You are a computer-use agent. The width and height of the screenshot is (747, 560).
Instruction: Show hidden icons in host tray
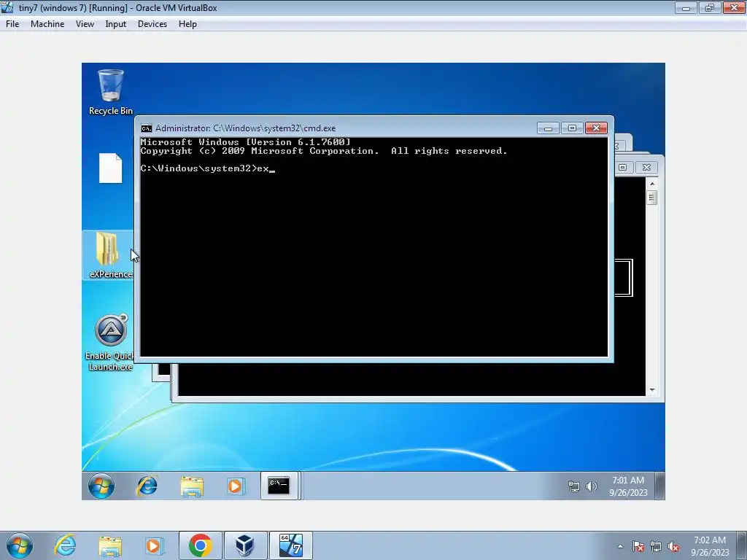click(620, 546)
